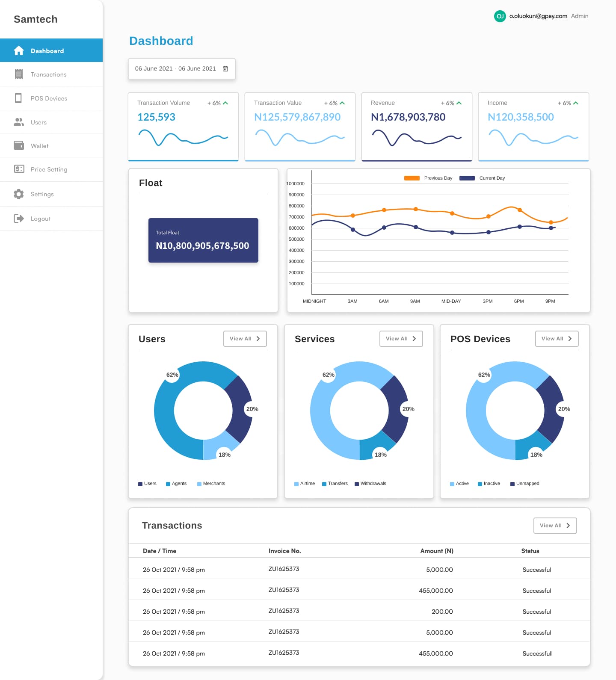Screen dimensions: 616x680
Task: Click the 18% label on POS Devices donut
Action: coord(536,455)
